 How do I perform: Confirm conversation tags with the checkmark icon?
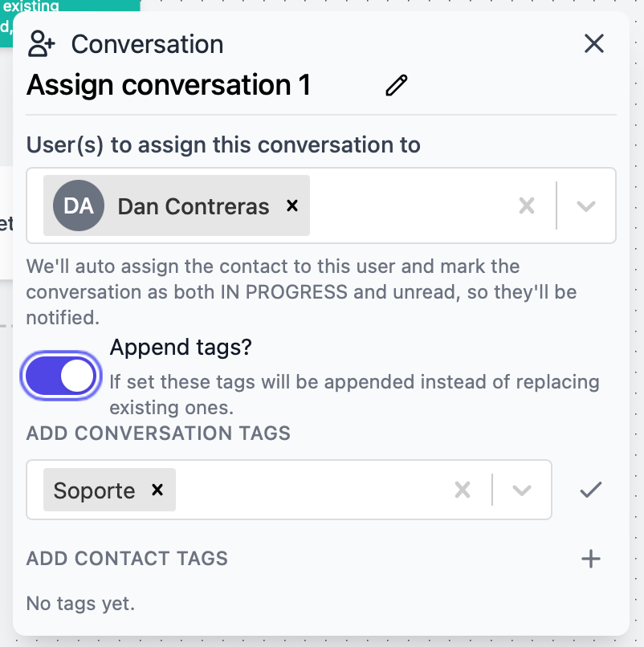click(x=590, y=489)
